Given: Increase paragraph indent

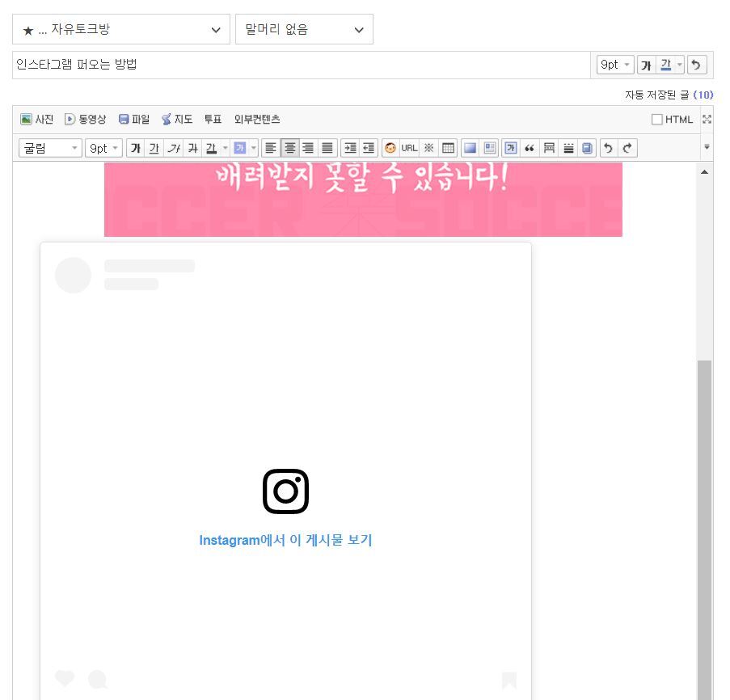Looking at the screenshot, I should point(350,149).
